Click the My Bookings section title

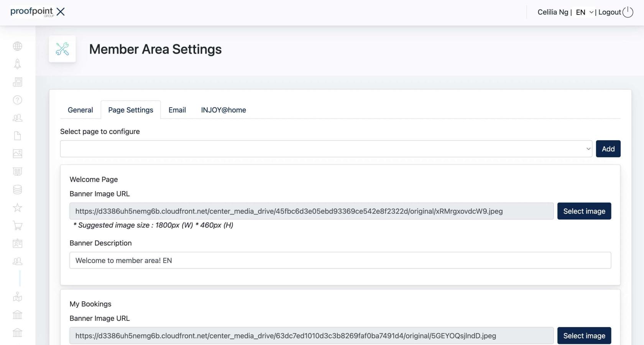pos(90,304)
